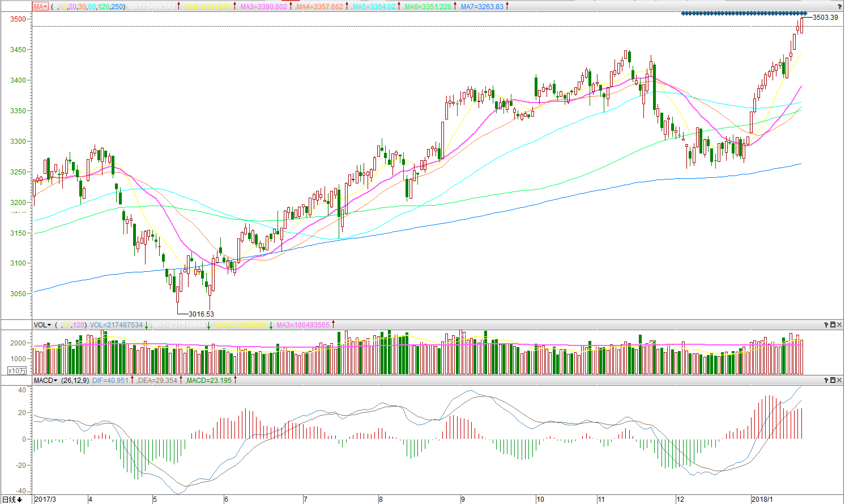
Task: Open the 日线 period selector
Action: pos(12,499)
